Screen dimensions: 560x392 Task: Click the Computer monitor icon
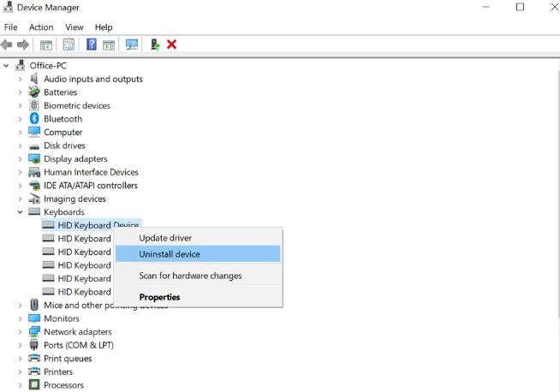pyautogui.click(x=34, y=132)
